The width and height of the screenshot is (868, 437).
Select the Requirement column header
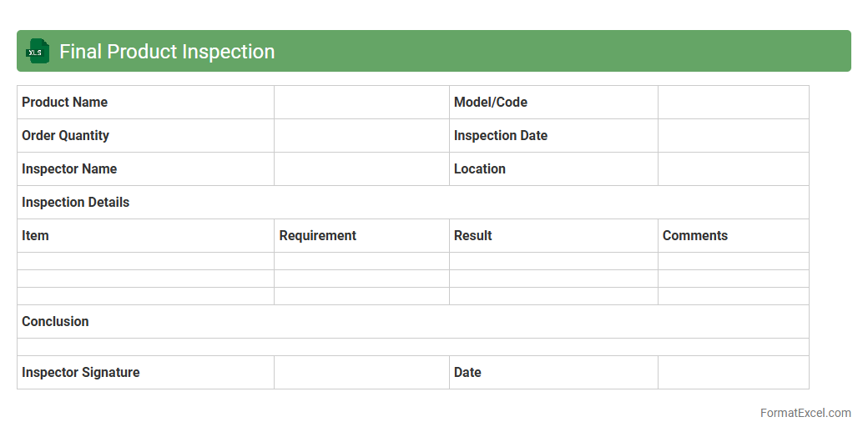318,236
